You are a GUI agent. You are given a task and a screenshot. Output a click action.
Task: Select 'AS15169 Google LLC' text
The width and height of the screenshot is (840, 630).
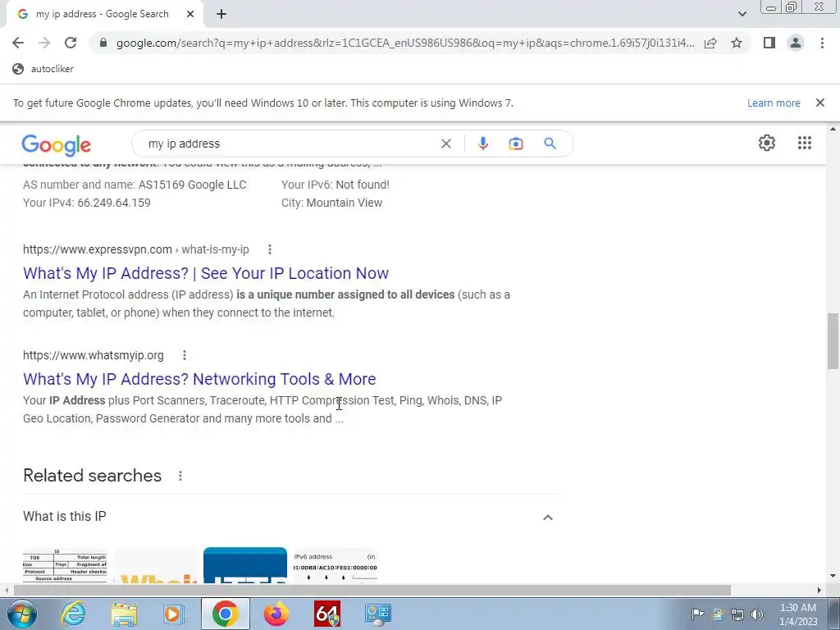192,185
